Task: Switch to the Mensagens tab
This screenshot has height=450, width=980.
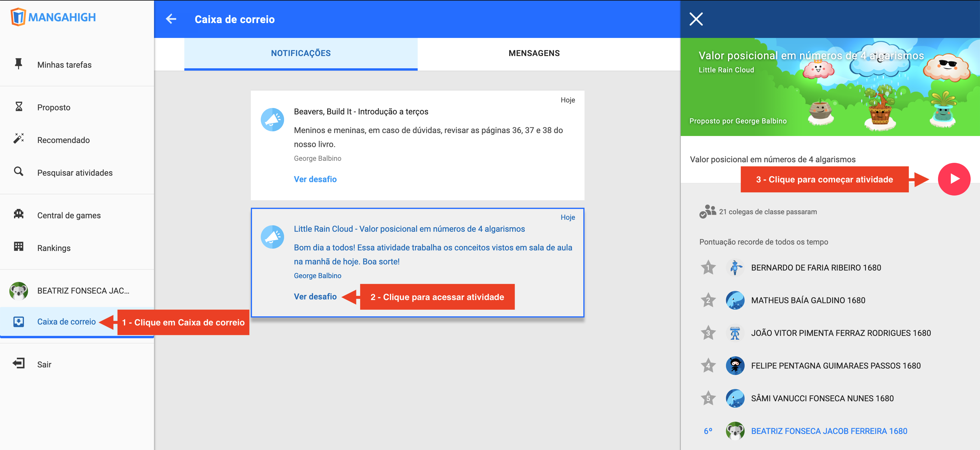Action: click(534, 54)
